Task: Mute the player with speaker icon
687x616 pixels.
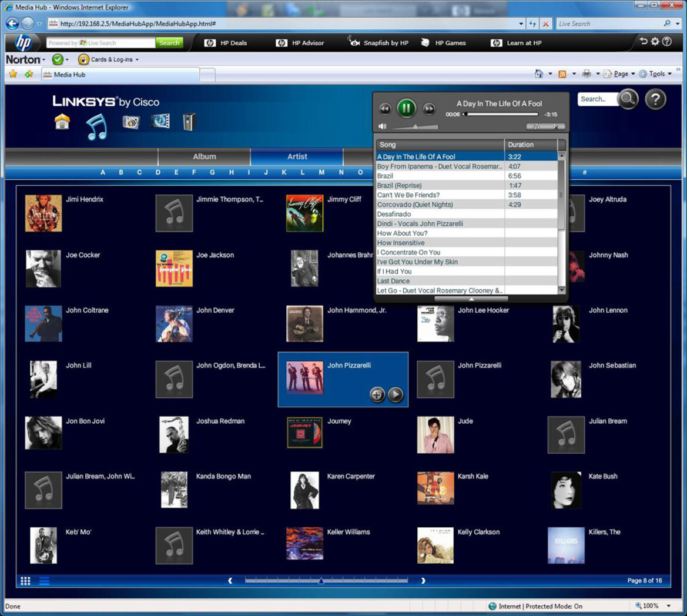Action: click(383, 126)
